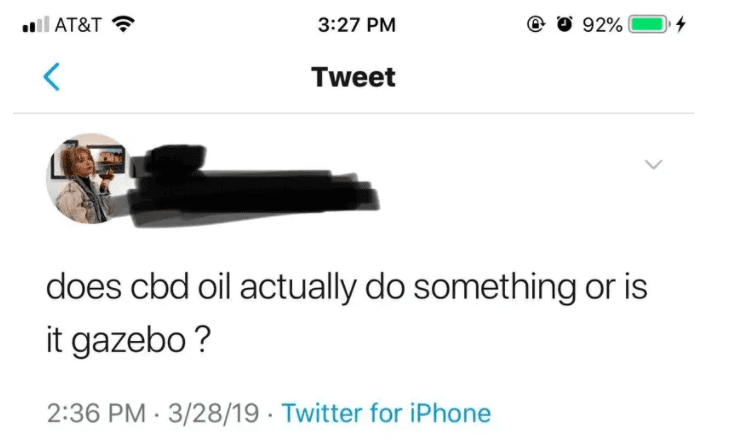Tap the blacked-out author name
This screenshot has height=447, width=730.
pos(254,185)
